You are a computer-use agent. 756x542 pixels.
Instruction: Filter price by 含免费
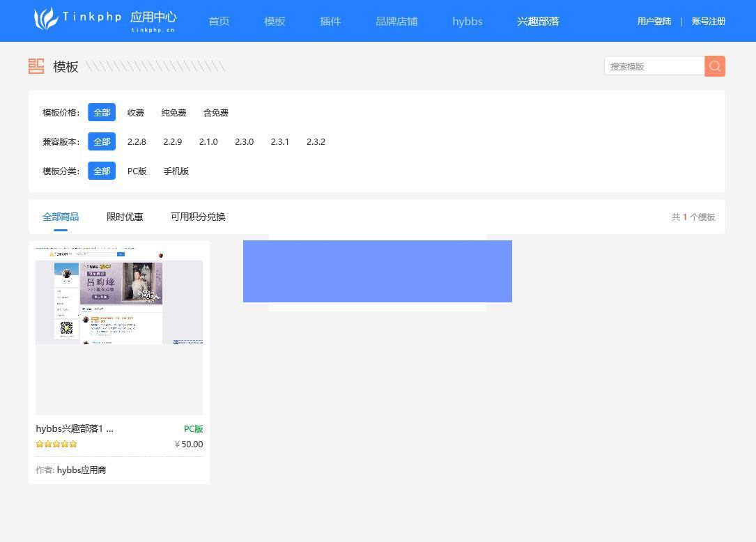click(x=215, y=112)
